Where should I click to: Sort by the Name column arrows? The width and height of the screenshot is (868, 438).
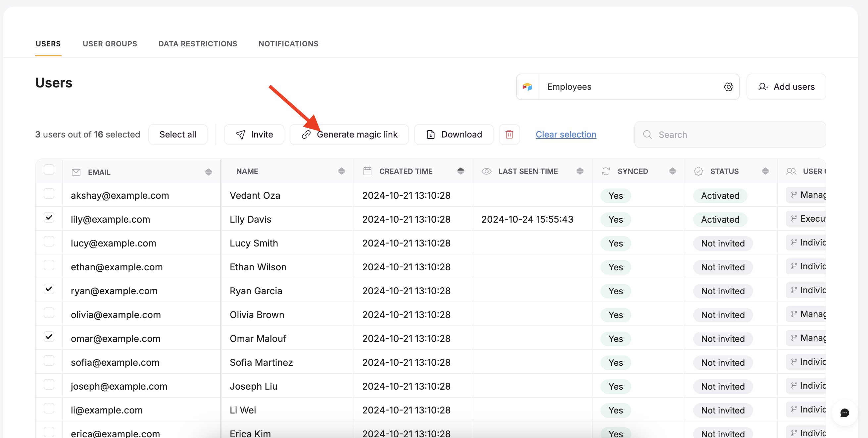[x=341, y=171]
